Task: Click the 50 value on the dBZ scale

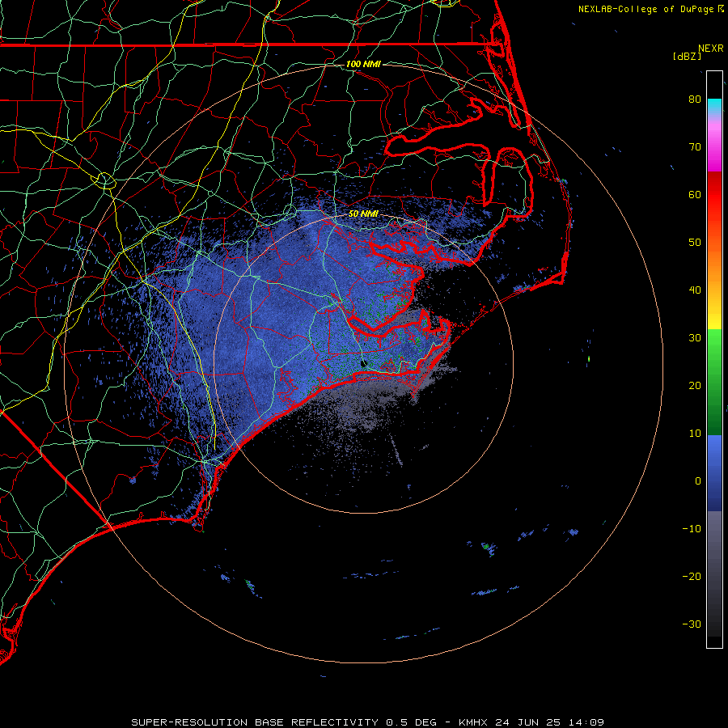Action: (x=695, y=243)
